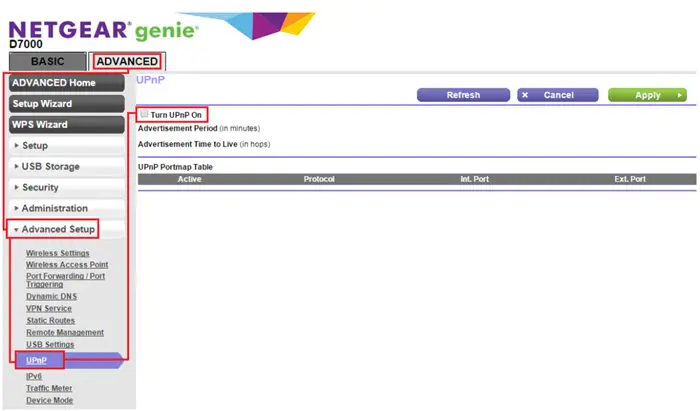Open Wireless Settings link

(58, 253)
